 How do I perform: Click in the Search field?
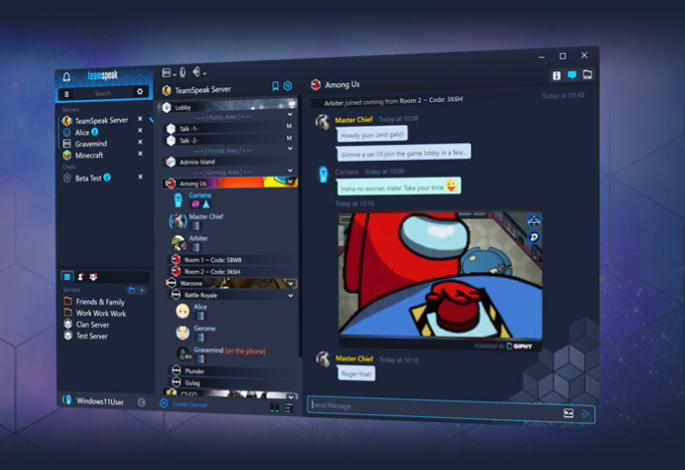coord(103,93)
